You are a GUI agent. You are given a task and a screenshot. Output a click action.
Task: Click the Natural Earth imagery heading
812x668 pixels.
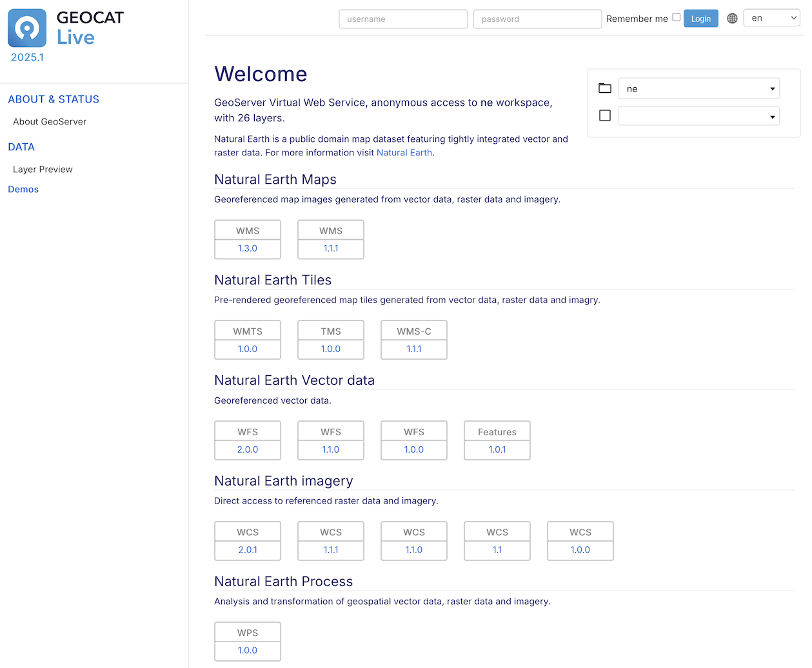coord(284,481)
